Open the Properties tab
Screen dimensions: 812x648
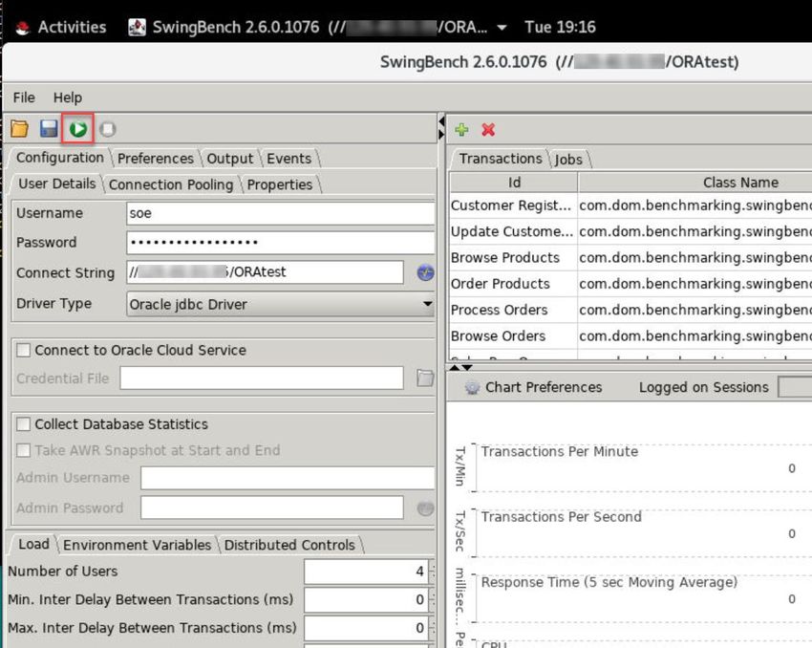point(280,184)
